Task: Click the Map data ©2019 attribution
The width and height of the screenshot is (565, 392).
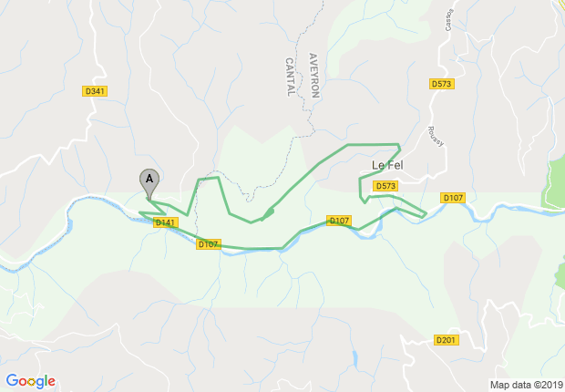Action: tap(527, 385)
